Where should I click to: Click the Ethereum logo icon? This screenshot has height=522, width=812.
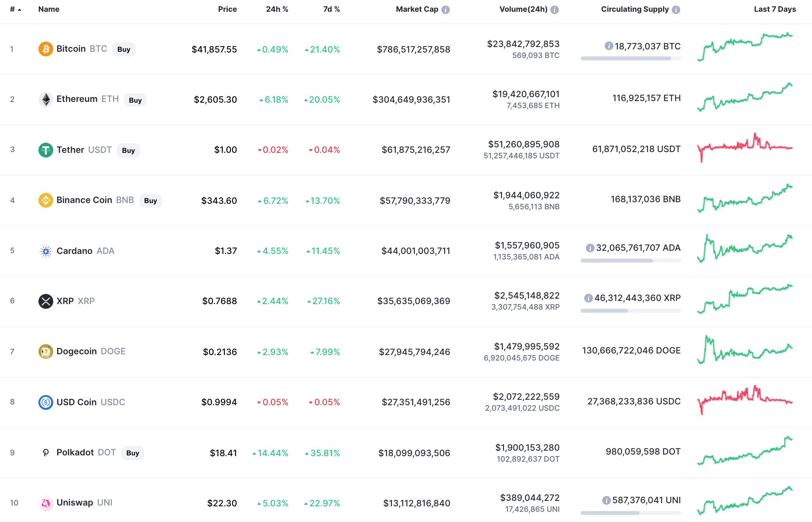click(x=45, y=99)
